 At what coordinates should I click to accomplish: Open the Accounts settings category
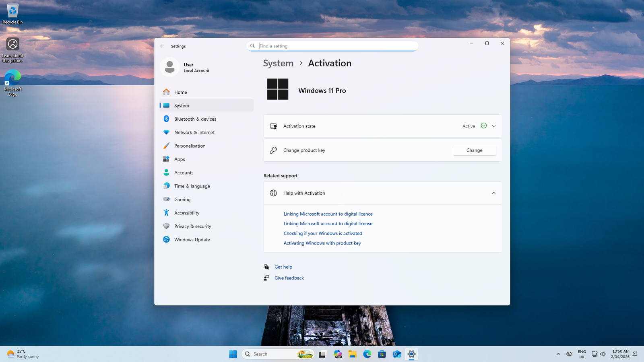coord(184,173)
